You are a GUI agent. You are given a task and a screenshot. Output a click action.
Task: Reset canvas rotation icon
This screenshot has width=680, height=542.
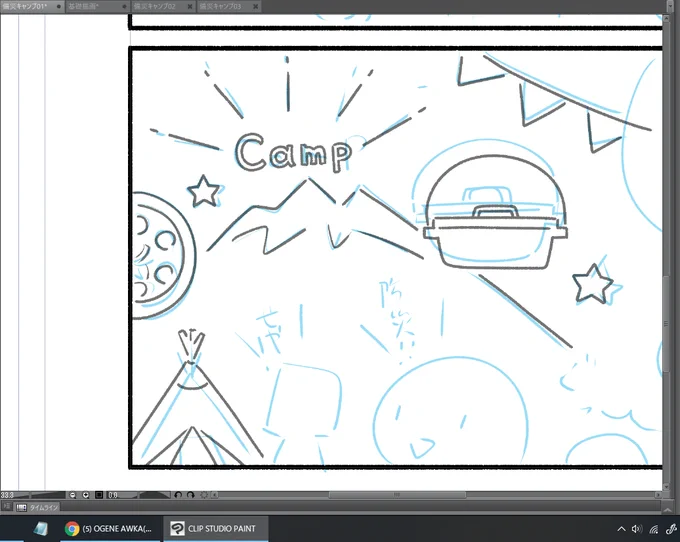click(203, 495)
